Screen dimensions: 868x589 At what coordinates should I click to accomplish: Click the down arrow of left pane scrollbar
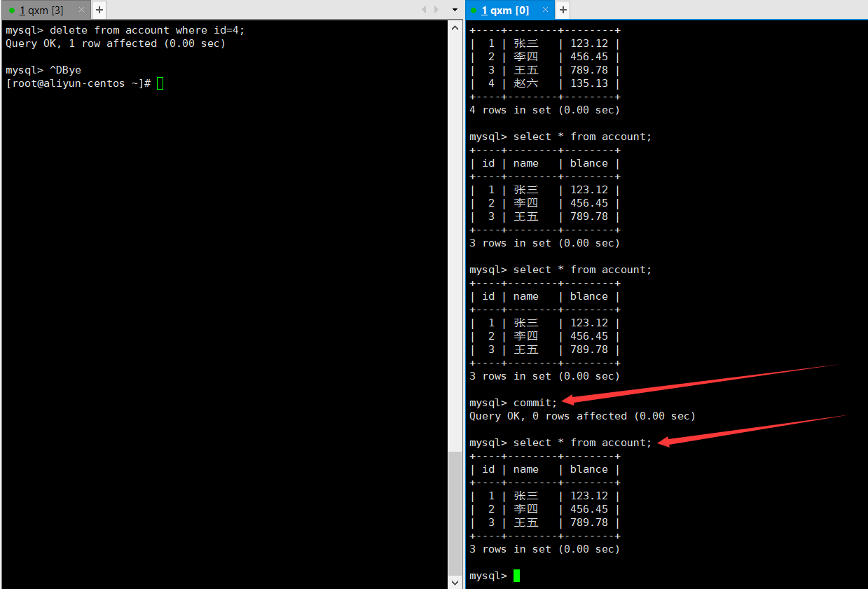pyautogui.click(x=455, y=581)
